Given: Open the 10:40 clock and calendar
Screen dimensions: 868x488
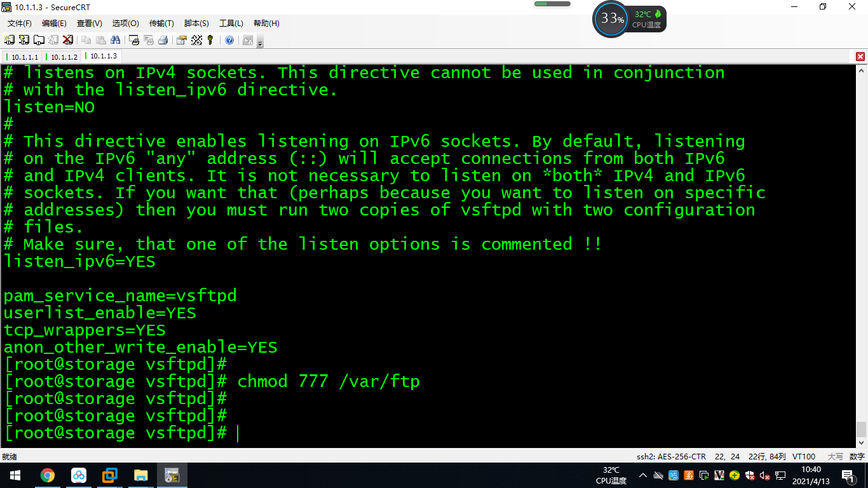Looking at the screenshot, I should tap(811, 475).
